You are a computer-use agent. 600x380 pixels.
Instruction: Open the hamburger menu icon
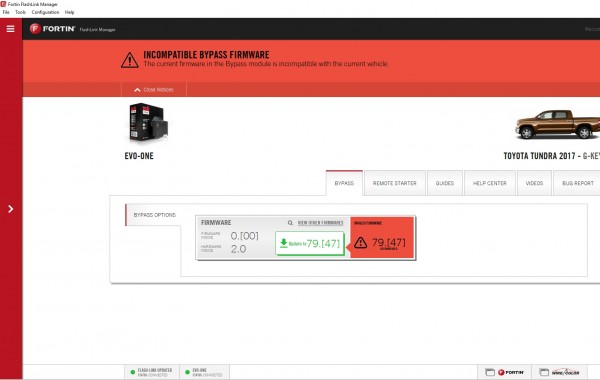(x=10, y=29)
